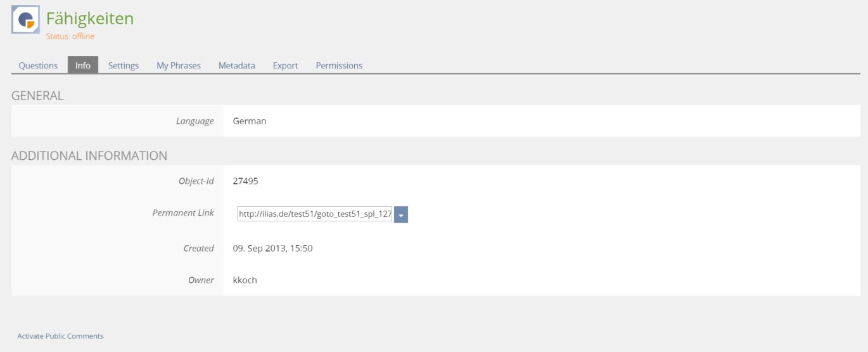The image size is (868, 352).
Task: Click the Fähigkeiten page title
Action: tap(90, 18)
